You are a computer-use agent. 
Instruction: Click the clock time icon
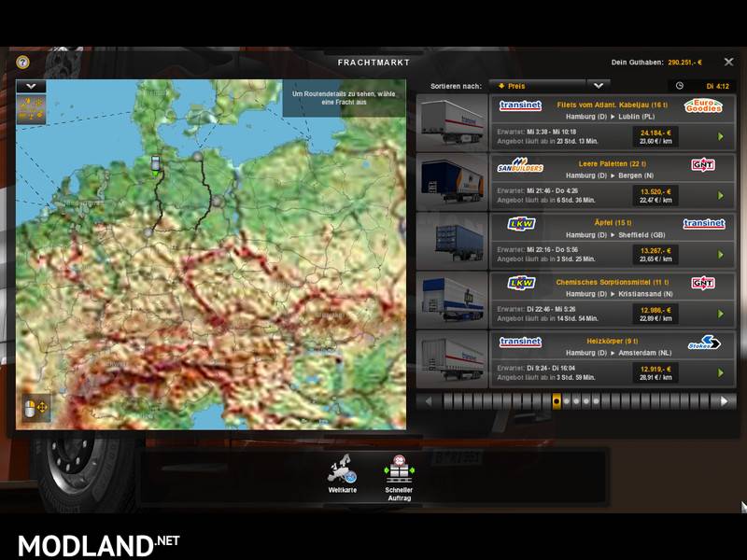[x=680, y=86]
